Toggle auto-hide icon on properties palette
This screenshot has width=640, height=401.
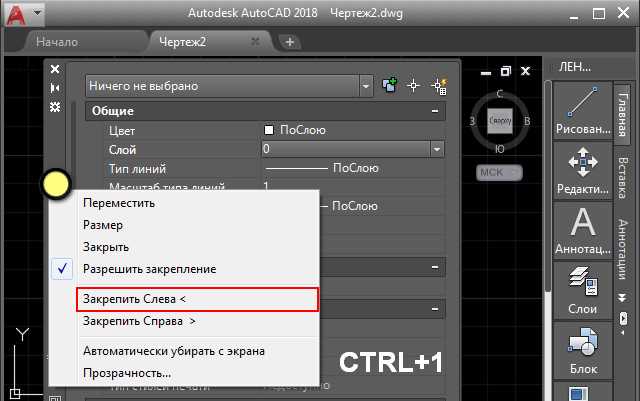coord(55,88)
